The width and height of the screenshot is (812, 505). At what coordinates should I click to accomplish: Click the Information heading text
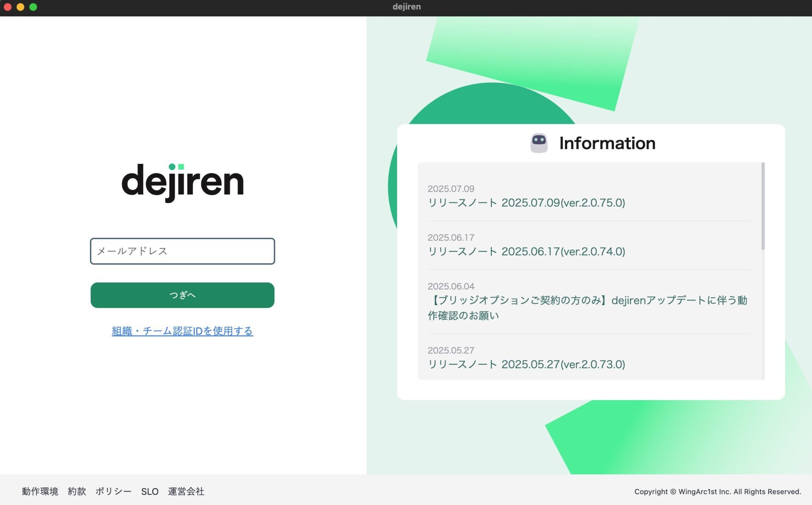point(607,143)
